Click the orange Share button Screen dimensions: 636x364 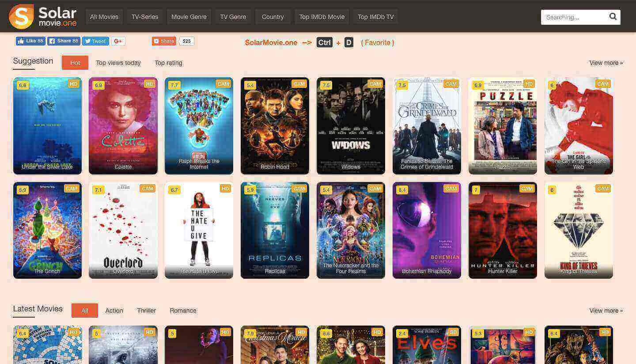click(x=164, y=41)
